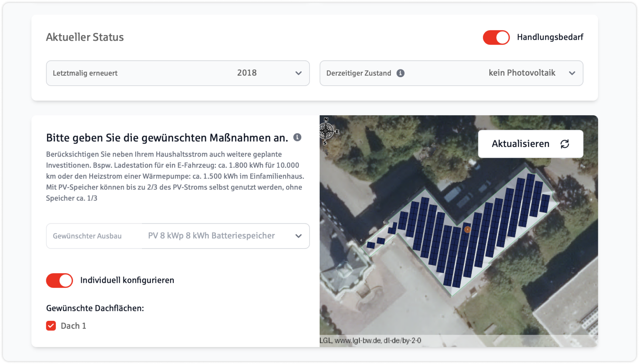639x364 pixels.
Task: Turn off Individuell konfigurieren
Action: [59, 280]
